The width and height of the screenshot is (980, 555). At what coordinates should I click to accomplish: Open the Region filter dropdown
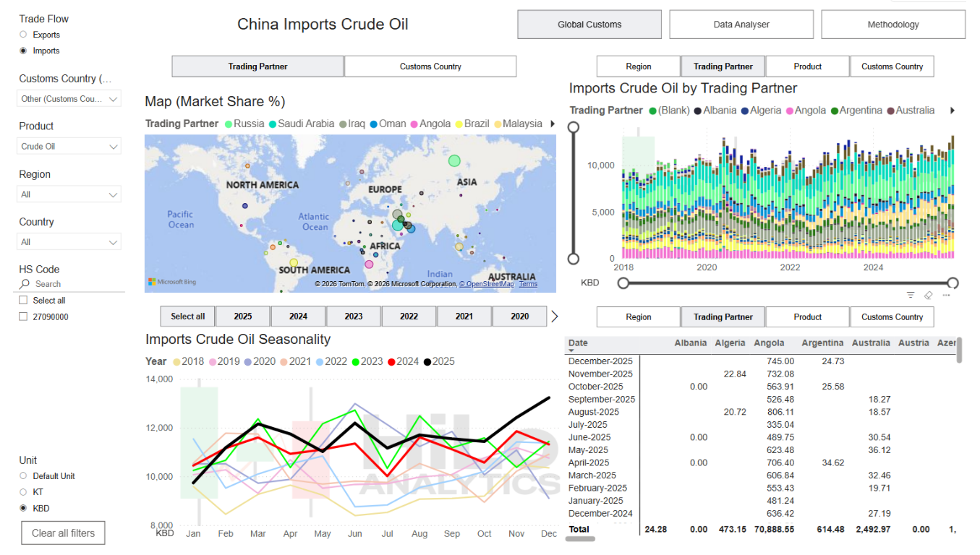coord(69,194)
